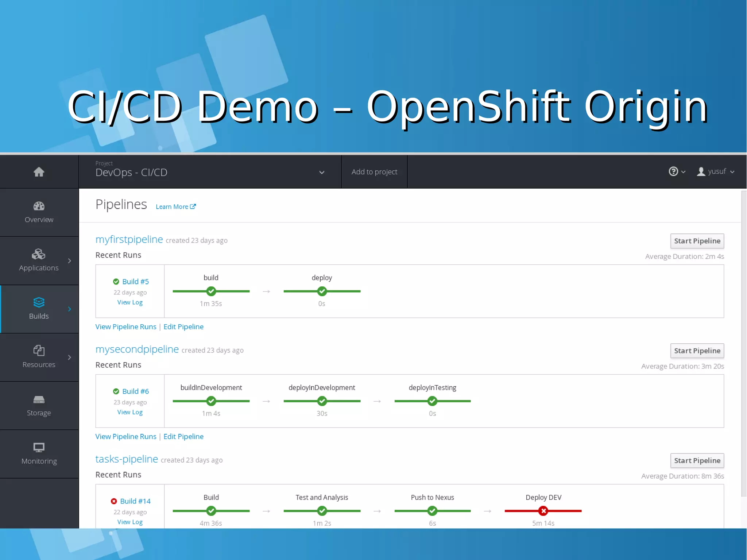The width and height of the screenshot is (747, 560).
Task: Open the Storage drive icon
Action: click(39, 399)
